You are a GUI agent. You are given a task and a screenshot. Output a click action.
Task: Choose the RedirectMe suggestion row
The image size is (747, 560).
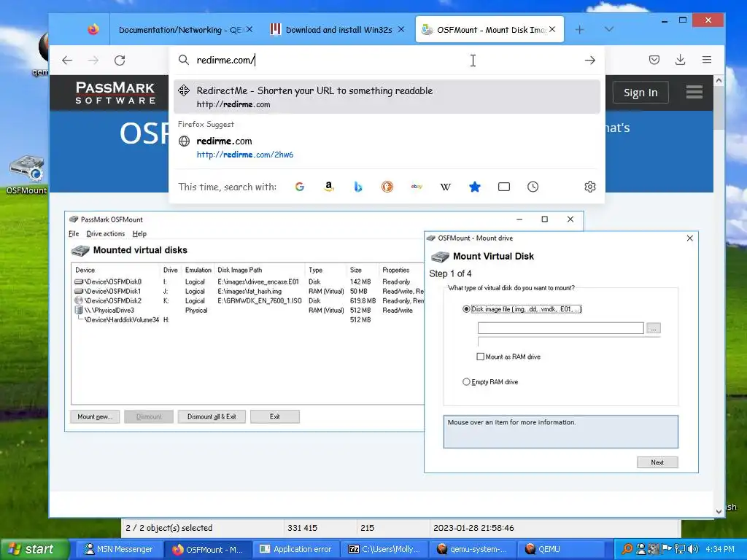pos(387,97)
